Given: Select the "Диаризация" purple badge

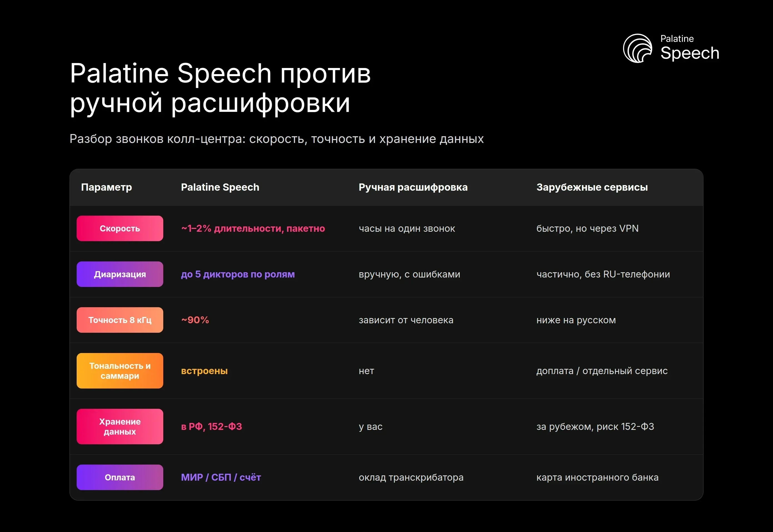Looking at the screenshot, I should (120, 274).
